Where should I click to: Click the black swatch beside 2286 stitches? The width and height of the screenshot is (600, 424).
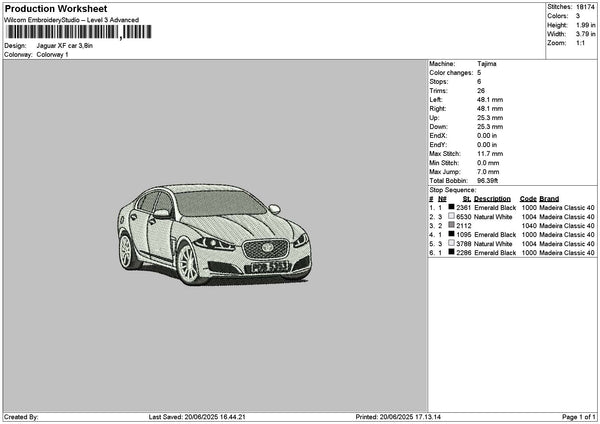tap(452, 253)
